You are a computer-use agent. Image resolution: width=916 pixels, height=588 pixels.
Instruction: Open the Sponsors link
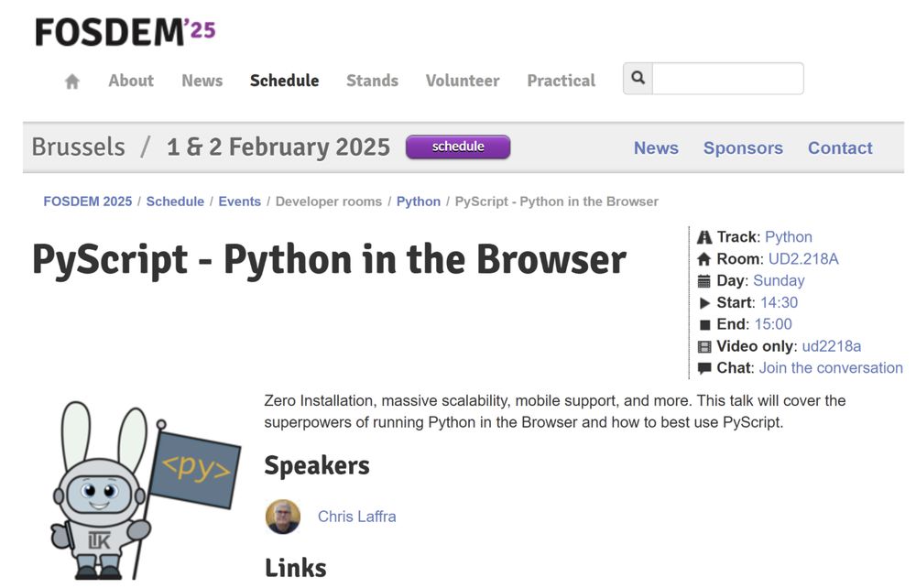743,147
